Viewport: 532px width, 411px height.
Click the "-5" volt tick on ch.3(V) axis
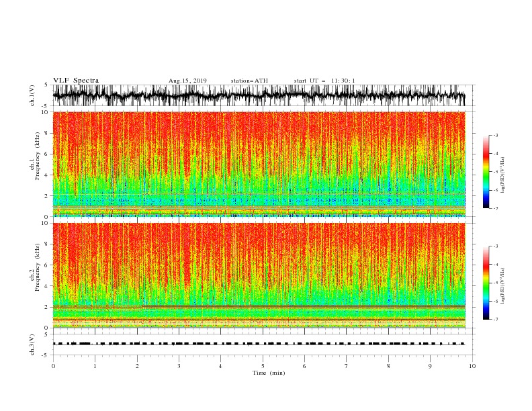[x=46, y=355]
